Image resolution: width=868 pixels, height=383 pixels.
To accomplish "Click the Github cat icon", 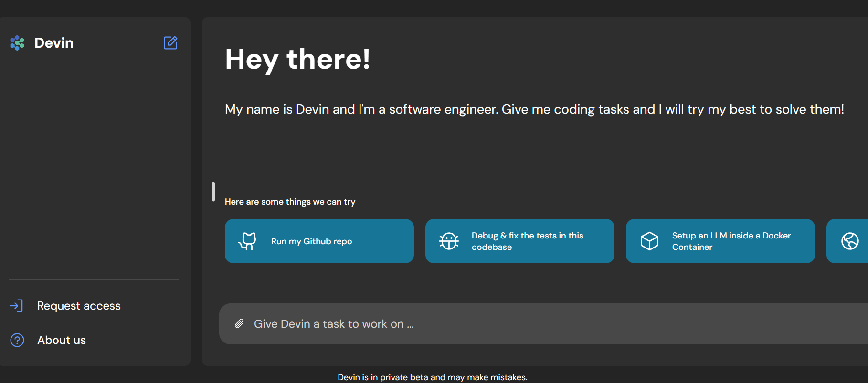I will pos(247,241).
